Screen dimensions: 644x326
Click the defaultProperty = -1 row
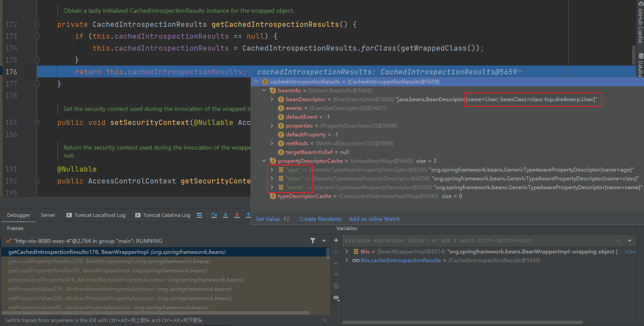(448, 135)
